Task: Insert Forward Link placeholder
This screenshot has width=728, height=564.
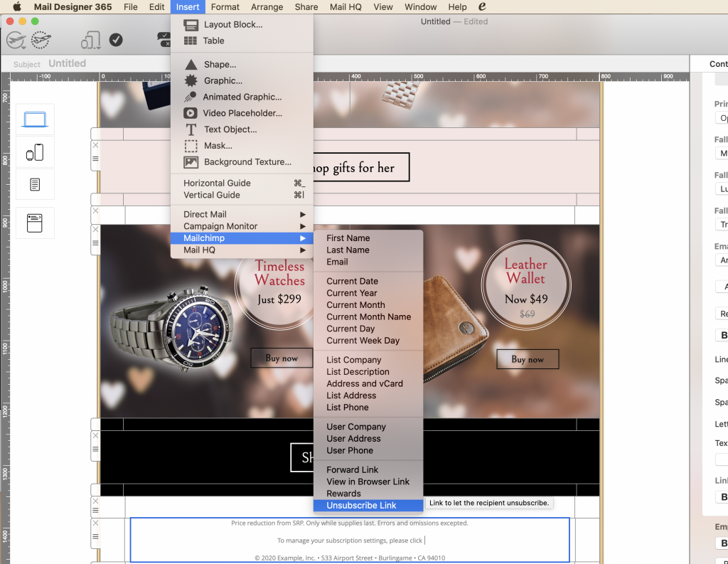Action: point(368,469)
